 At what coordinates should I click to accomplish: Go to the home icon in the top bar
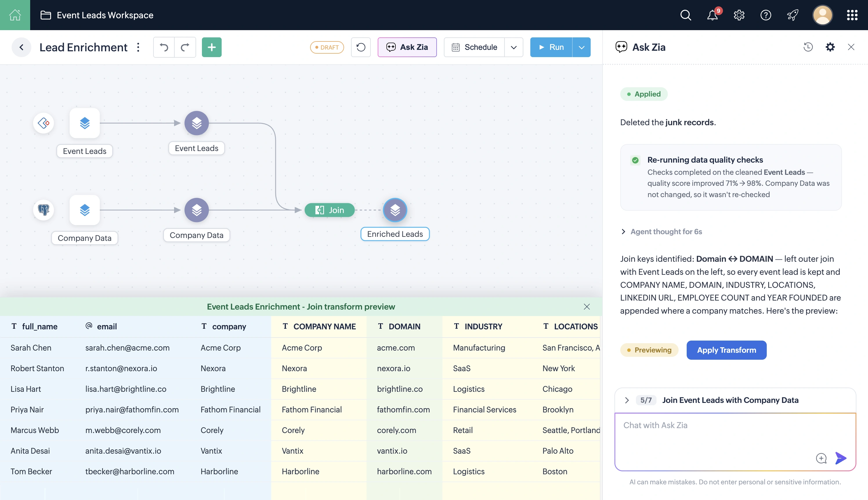tap(15, 15)
